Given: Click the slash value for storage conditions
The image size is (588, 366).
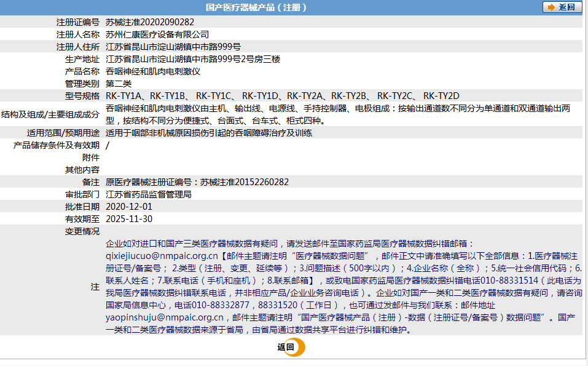Looking at the screenshot, I should click(x=108, y=145).
